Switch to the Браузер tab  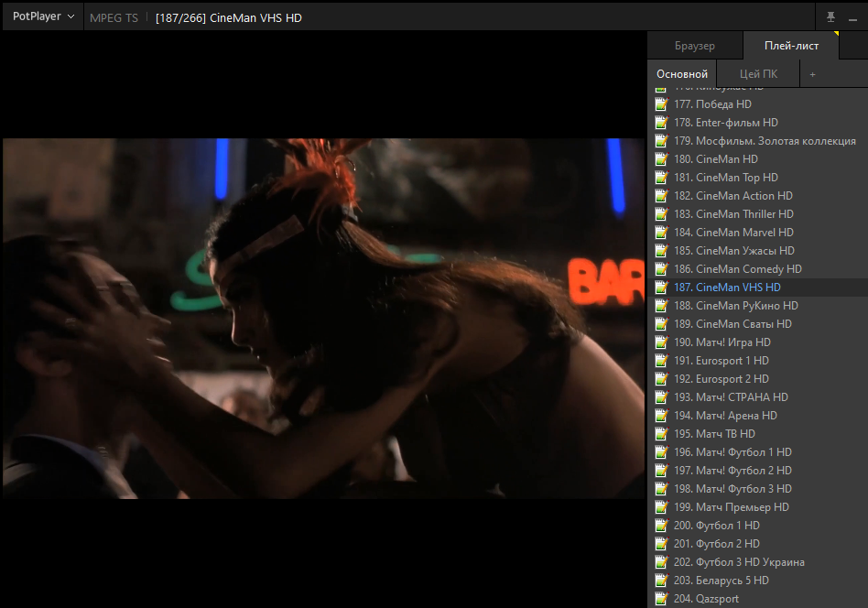pyautogui.click(x=695, y=46)
